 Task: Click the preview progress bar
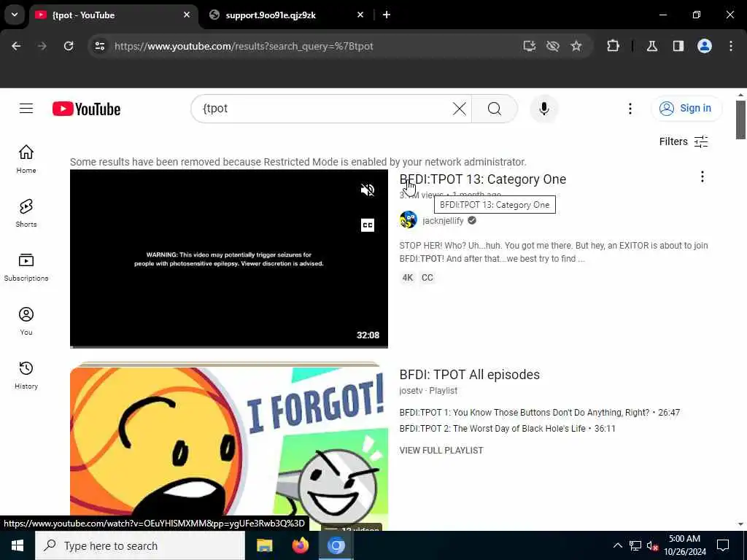[228, 346]
